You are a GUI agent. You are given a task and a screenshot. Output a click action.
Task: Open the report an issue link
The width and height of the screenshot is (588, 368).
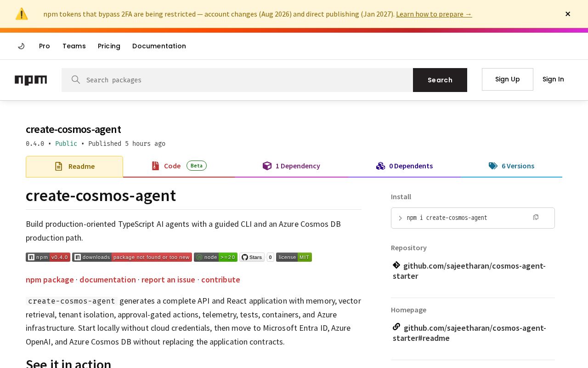[168, 280]
